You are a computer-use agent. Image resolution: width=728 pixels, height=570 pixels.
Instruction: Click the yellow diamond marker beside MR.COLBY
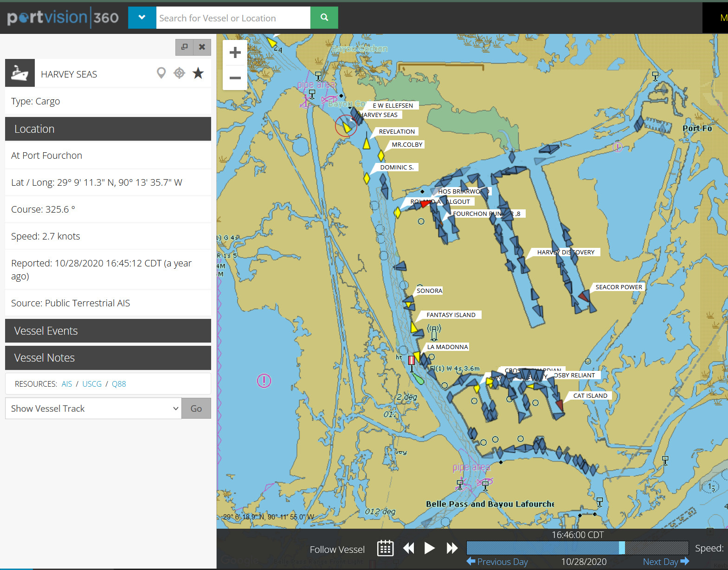pyautogui.click(x=381, y=155)
